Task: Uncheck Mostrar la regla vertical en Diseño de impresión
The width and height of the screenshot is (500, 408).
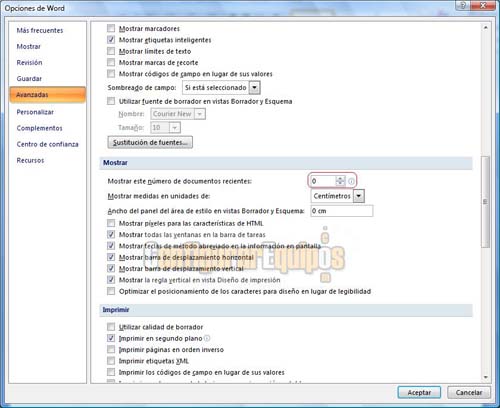Action: 111,280
